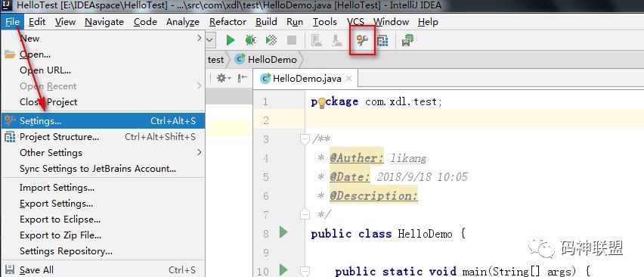644x277 pixels.
Task: Click the VCS Update Project icon
Action: pyautogui.click(x=316, y=40)
